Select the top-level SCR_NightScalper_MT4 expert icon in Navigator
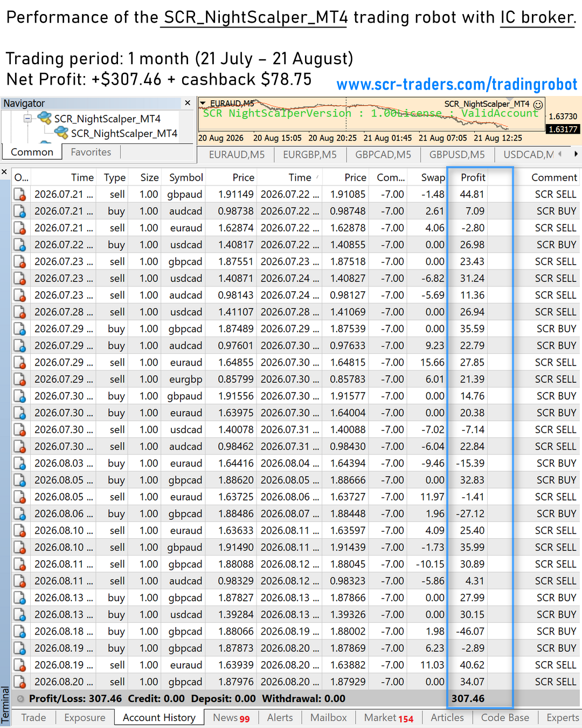 point(45,118)
